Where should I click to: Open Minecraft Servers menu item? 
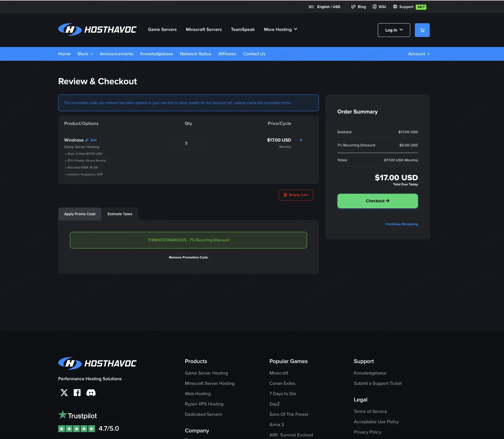[204, 30]
